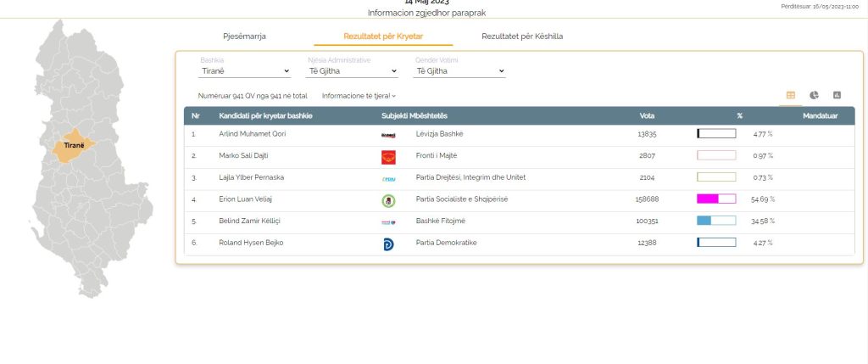
Task: Click Partia Socialiste e Shqipërisë text
Action: tap(462, 199)
